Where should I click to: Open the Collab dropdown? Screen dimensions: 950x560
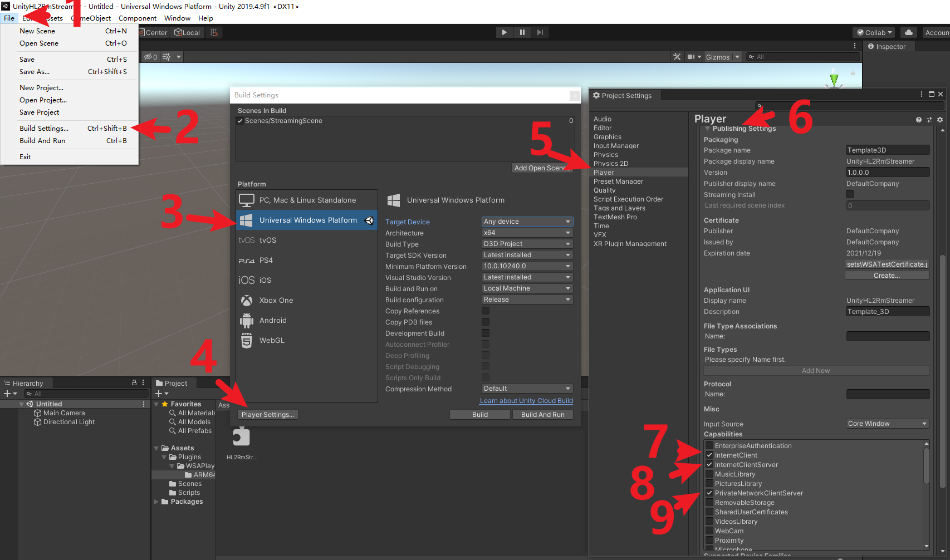pos(873,32)
